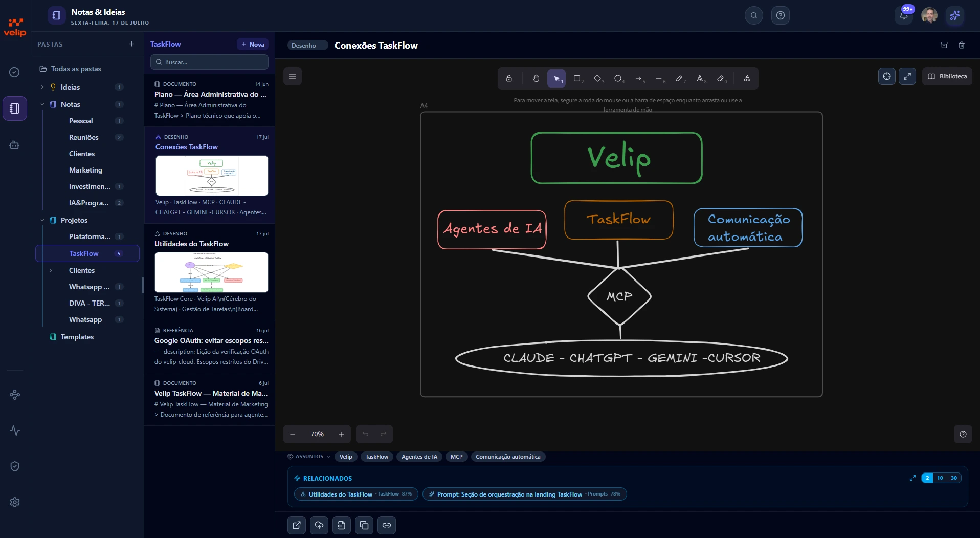Image resolution: width=980 pixels, height=538 pixels.
Task: Open the user profile avatar
Action: click(929, 15)
